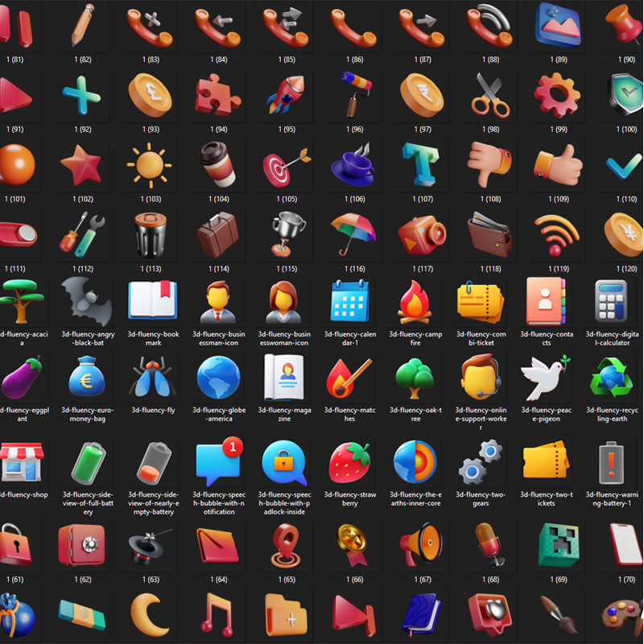
Task: Pick the colorful umbrella icon 1 (116)
Action: 353,233
